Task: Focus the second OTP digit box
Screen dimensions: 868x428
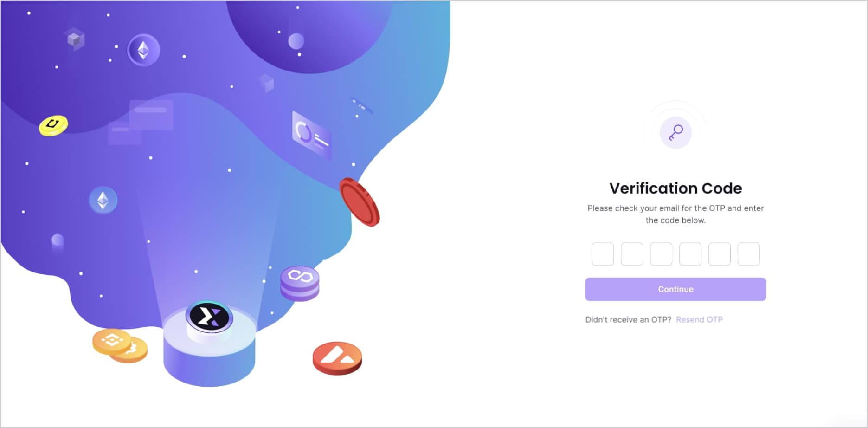Action: click(632, 254)
